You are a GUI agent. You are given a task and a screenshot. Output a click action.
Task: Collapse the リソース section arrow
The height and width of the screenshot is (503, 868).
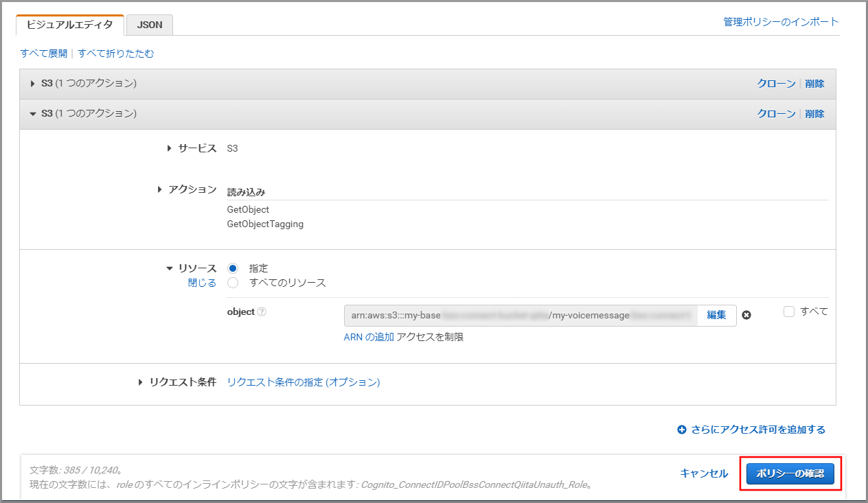tap(170, 269)
